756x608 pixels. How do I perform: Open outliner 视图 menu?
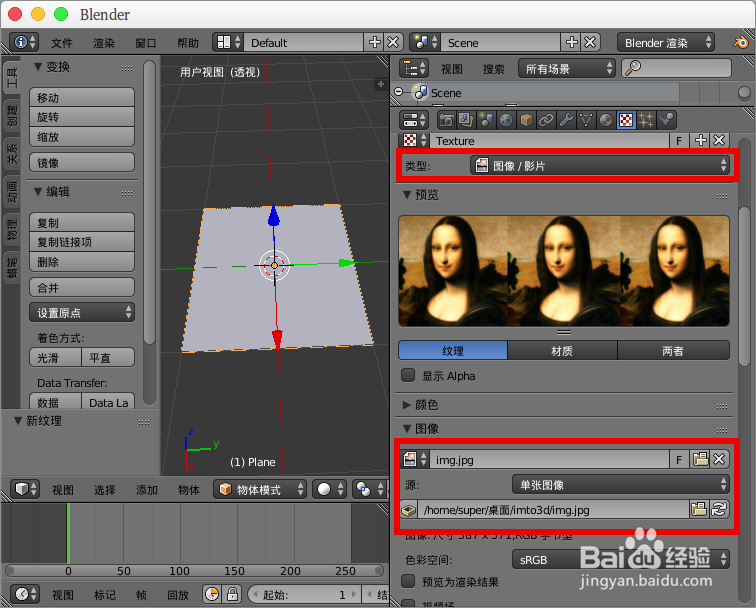[452, 69]
